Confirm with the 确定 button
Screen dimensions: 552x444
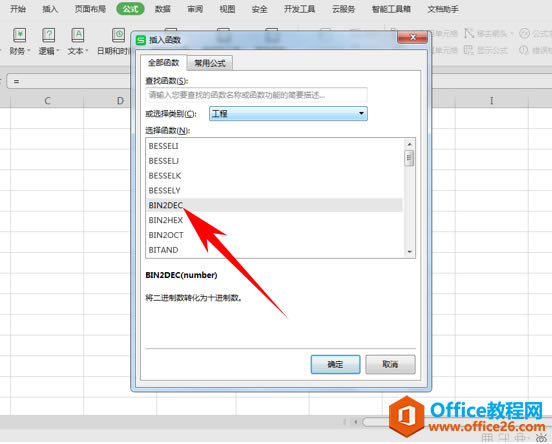coord(335,364)
